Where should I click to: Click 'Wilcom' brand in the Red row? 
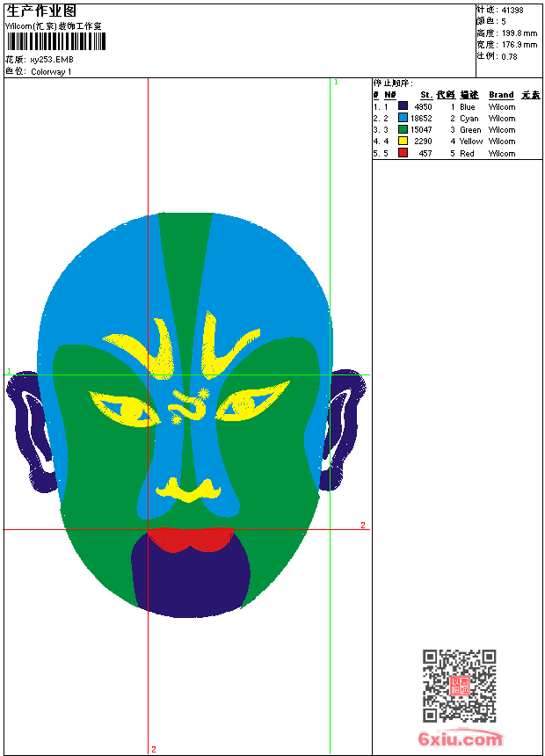[502, 153]
